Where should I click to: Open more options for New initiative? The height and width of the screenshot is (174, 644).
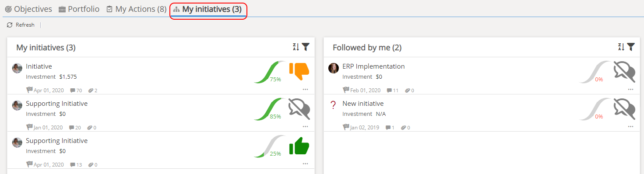point(630,126)
